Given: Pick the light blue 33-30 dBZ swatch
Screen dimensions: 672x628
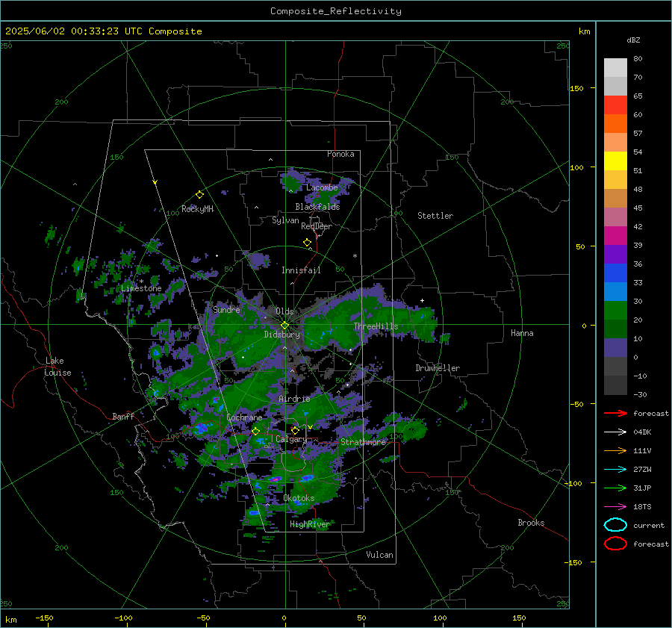Looking at the screenshot, I should pyautogui.click(x=615, y=292).
